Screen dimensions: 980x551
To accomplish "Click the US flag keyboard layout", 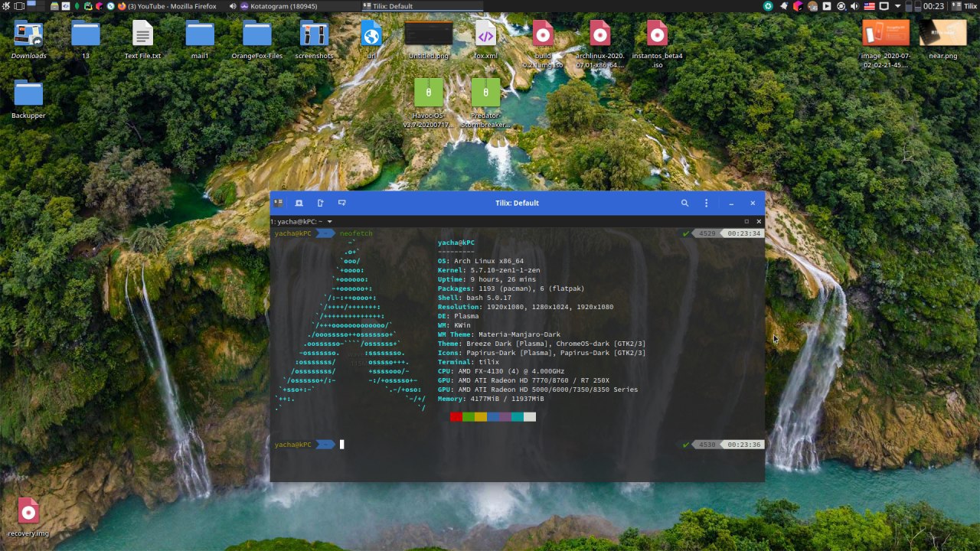I will pos(869,6).
